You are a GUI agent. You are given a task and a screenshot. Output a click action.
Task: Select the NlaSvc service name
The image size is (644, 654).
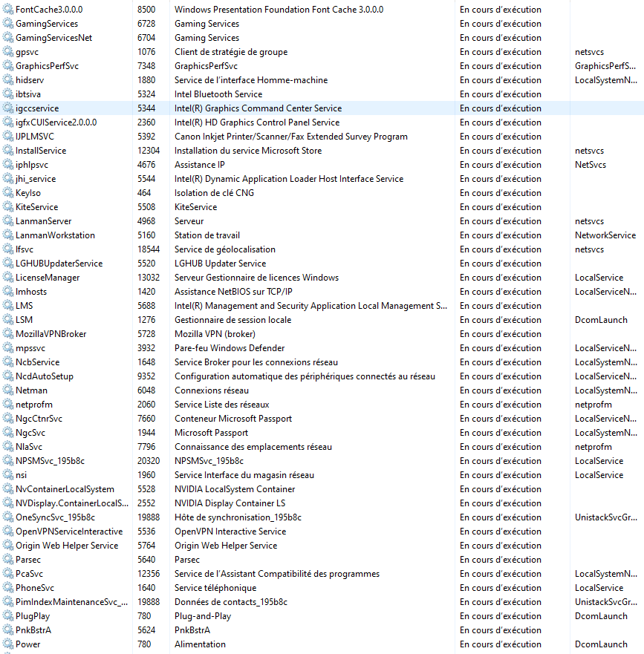[29, 447]
